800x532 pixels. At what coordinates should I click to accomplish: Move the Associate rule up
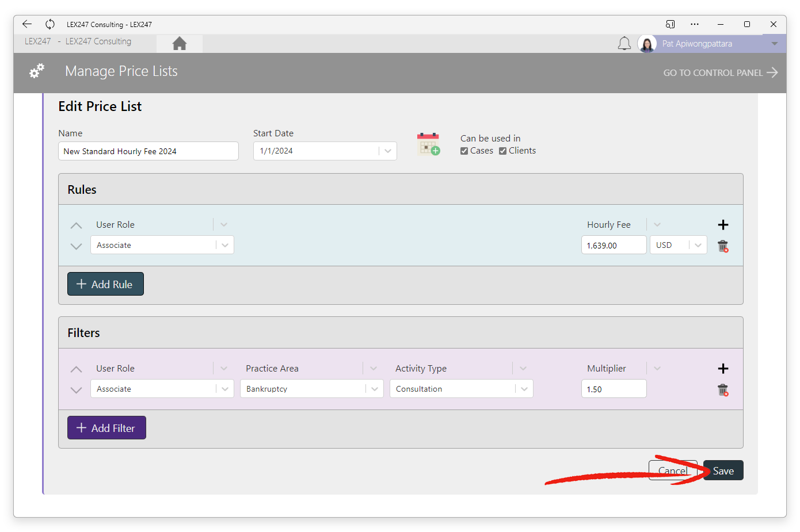tap(76, 225)
